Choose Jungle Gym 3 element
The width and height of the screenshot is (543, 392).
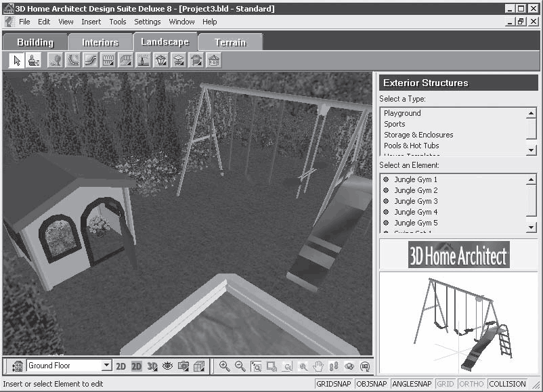pyautogui.click(x=416, y=201)
